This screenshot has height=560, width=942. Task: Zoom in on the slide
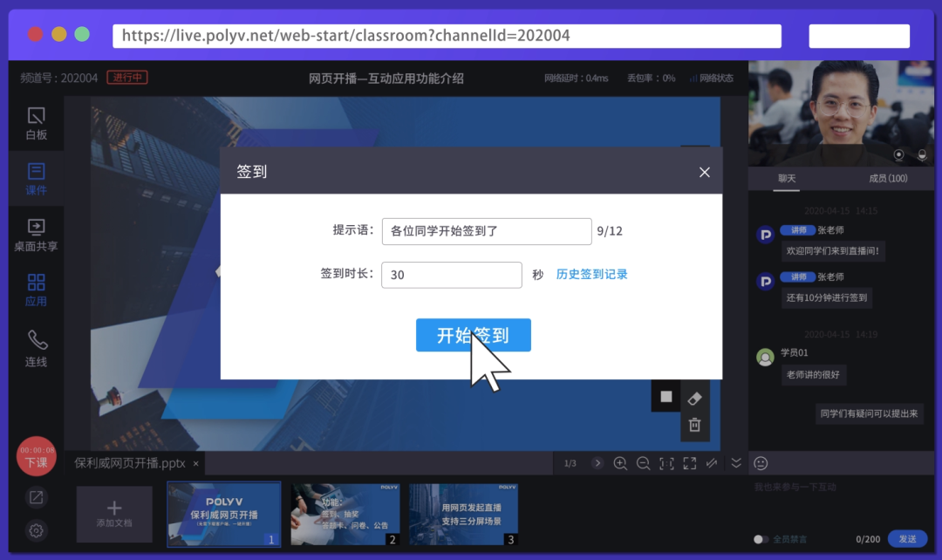point(621,463)
